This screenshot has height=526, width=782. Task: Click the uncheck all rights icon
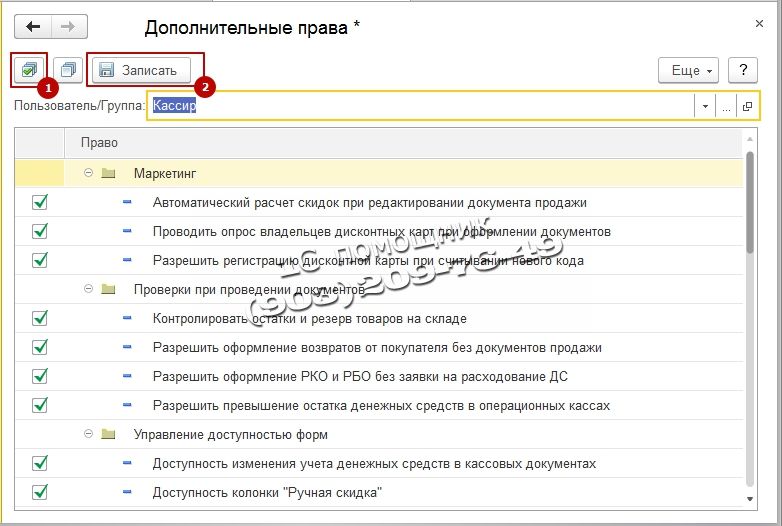point(68,70)
